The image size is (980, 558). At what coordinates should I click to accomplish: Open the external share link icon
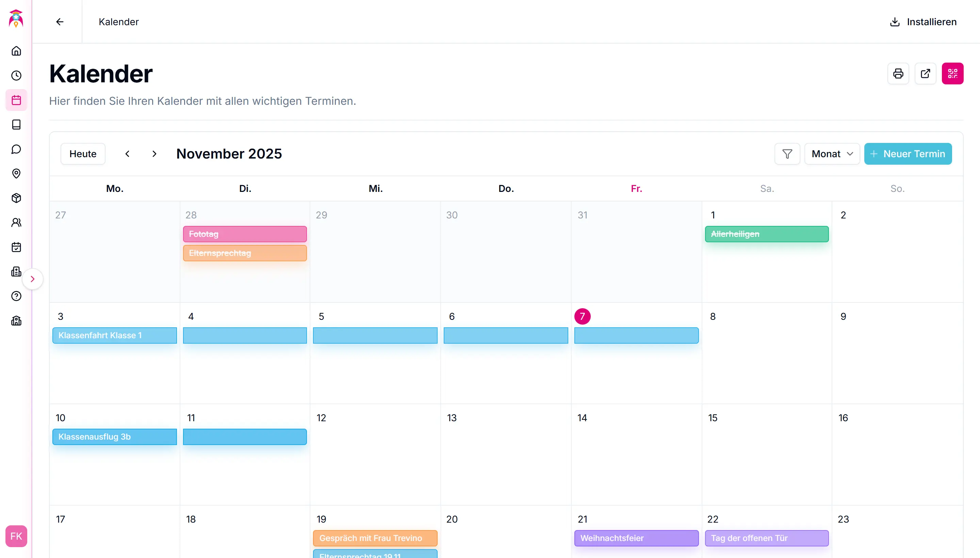(925, 73)
